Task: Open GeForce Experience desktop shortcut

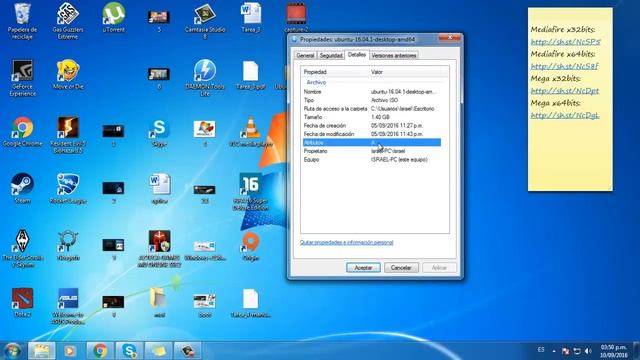Action: 22,78
